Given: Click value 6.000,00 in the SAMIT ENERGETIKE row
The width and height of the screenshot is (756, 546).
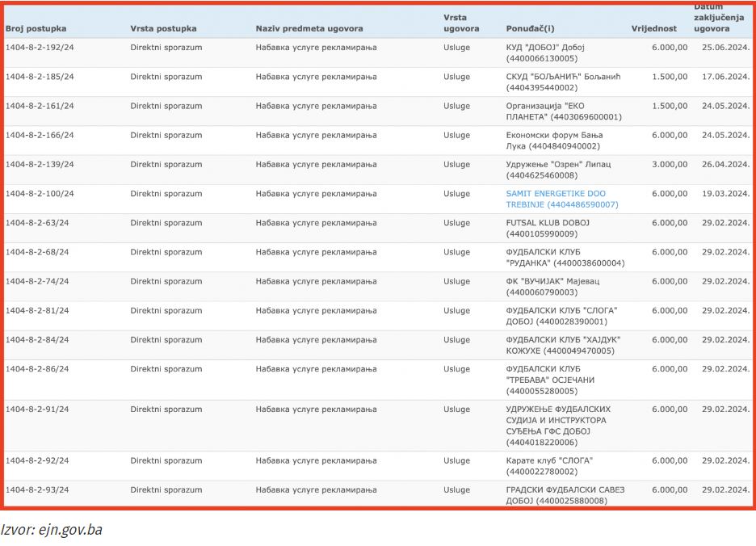Looking at the screenshot, I should click(670, 194).
